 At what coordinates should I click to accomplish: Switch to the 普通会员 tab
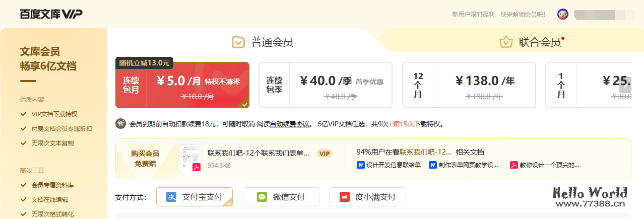[262, 42]
